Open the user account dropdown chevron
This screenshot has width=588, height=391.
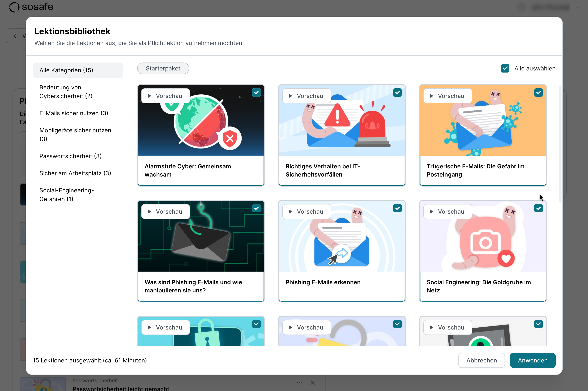(x=577, y=7)
